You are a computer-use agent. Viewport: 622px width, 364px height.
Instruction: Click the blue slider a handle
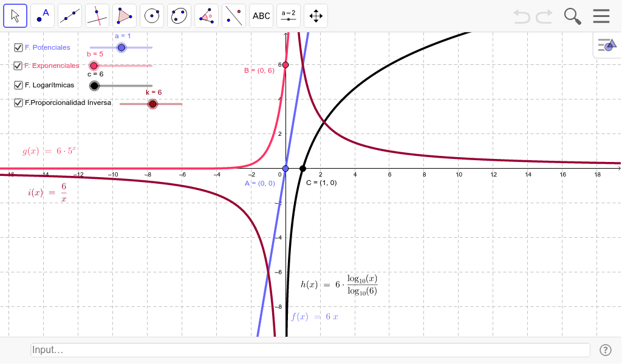121,47
